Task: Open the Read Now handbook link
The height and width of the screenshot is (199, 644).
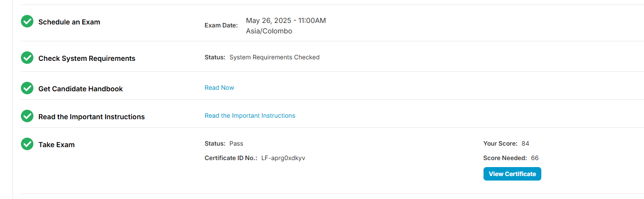Action: pyautogui.click(x=219, y=88)
